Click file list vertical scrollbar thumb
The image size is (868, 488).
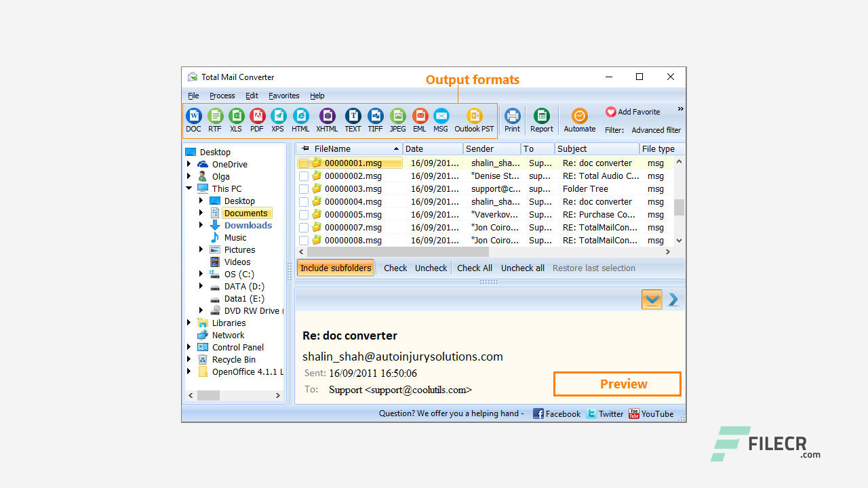point(679,207)
